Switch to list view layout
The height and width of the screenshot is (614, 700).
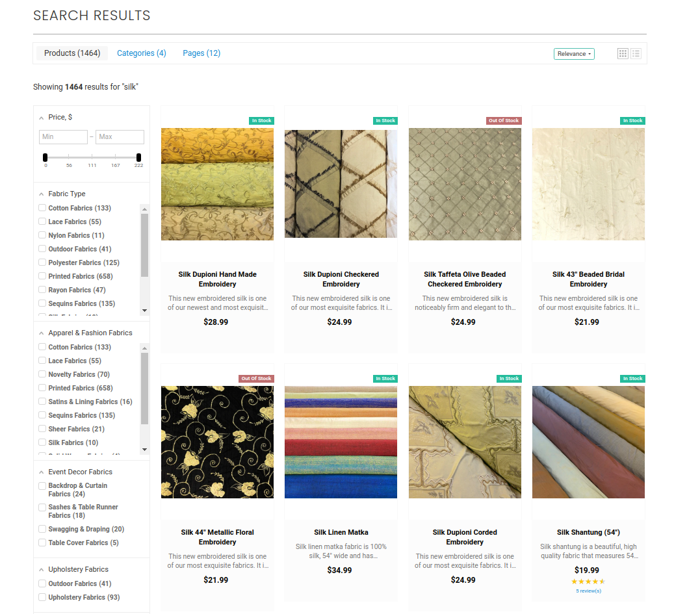pyautogui.click(x=636, y=53)
